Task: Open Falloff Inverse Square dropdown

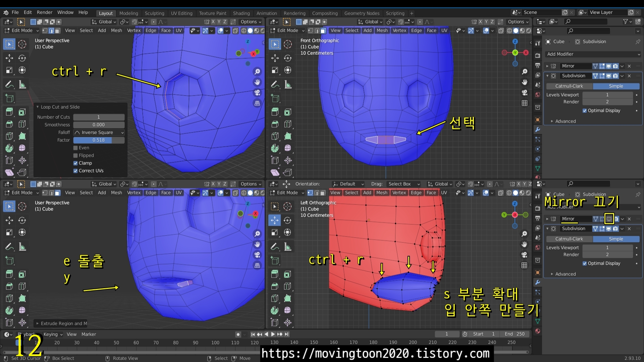Action: pos(99,132)
